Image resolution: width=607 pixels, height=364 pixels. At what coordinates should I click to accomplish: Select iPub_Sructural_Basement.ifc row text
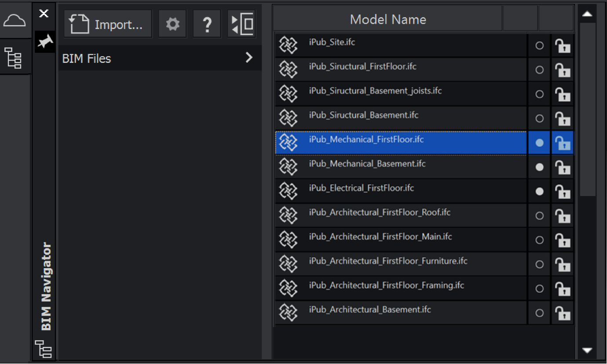tap(364, 115)
